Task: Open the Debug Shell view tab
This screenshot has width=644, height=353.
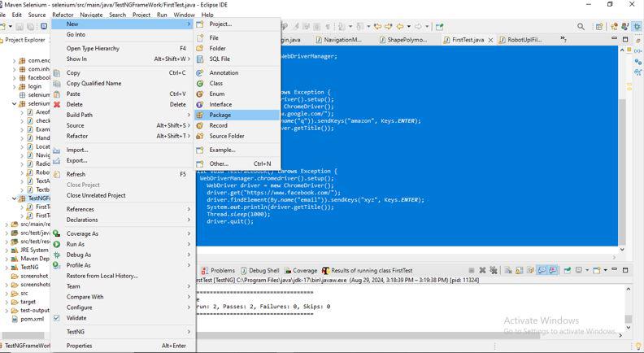Action: pos(260,270)
